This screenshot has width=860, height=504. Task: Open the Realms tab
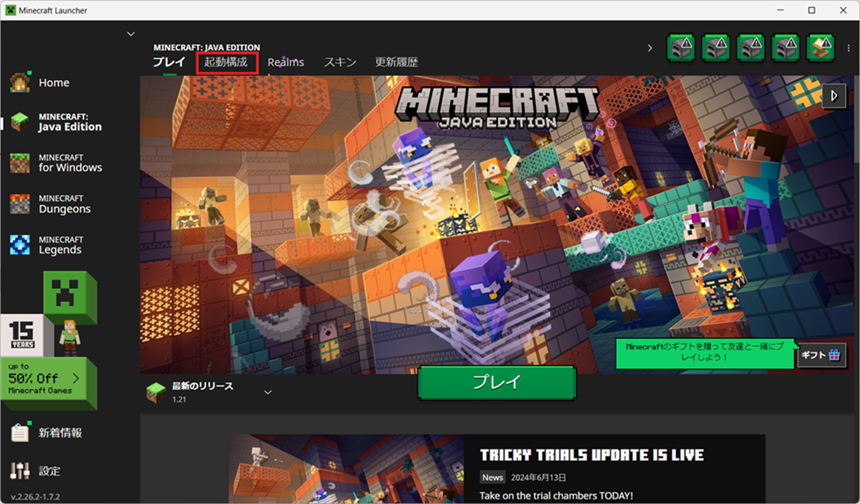pyautogui.click(x=286, y=62)
